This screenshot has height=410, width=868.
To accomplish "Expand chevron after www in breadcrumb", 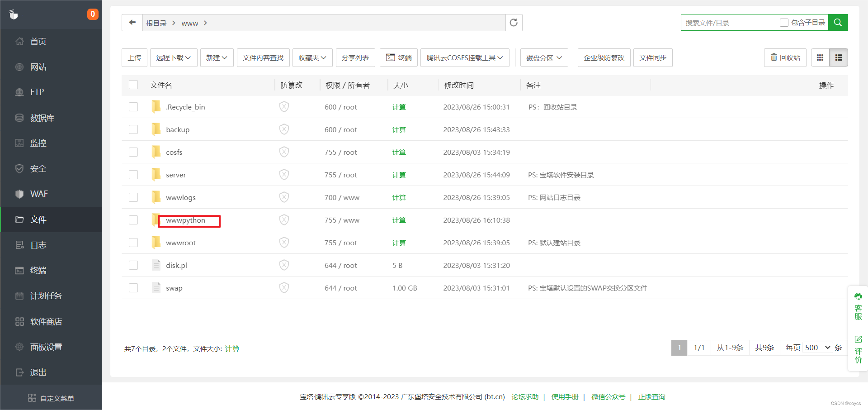I will [205, 23].
